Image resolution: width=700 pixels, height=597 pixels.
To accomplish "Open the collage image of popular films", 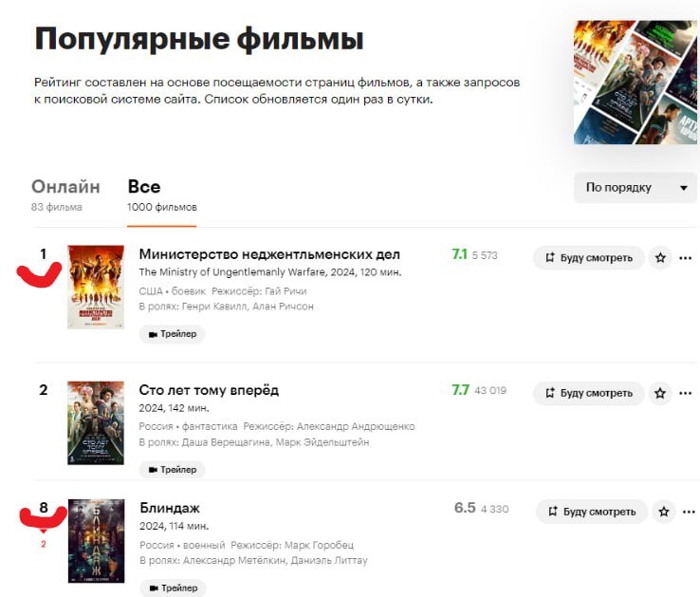I will (635, 83).
